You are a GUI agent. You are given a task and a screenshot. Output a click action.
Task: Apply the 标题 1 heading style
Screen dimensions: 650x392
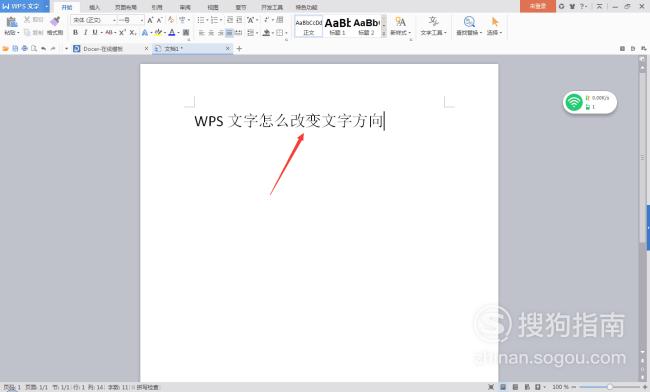point(337,26)
